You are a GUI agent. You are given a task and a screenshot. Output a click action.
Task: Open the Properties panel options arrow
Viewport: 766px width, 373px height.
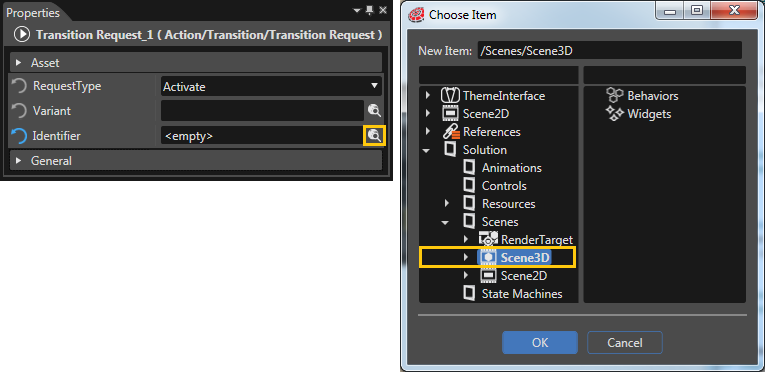pos(358,10)
